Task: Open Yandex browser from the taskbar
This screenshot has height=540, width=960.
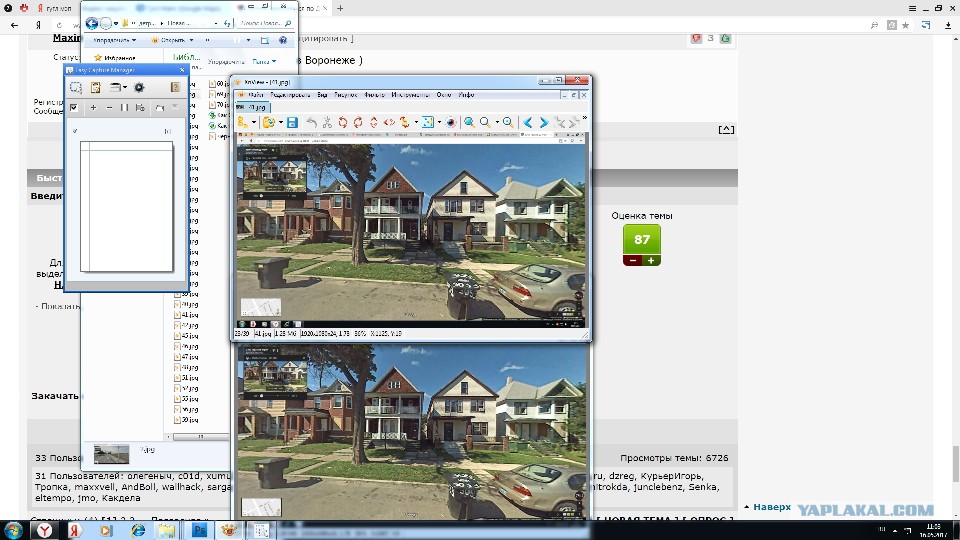Action: coord(45,530)
